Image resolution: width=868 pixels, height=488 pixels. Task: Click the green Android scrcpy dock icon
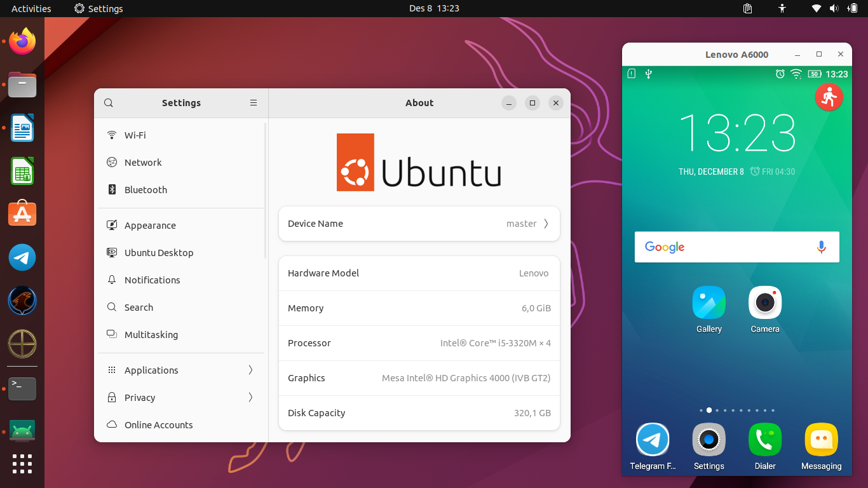tap(22, 431)
